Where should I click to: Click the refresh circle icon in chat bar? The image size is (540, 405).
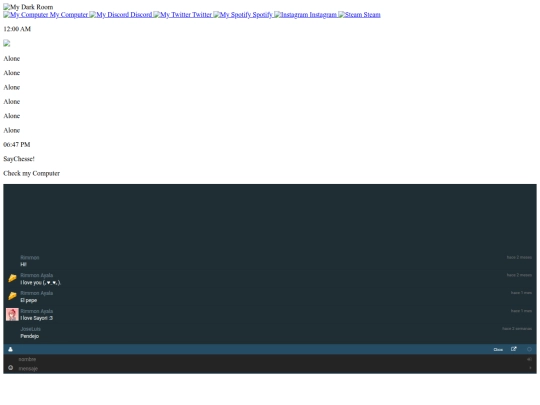(529, 349)
